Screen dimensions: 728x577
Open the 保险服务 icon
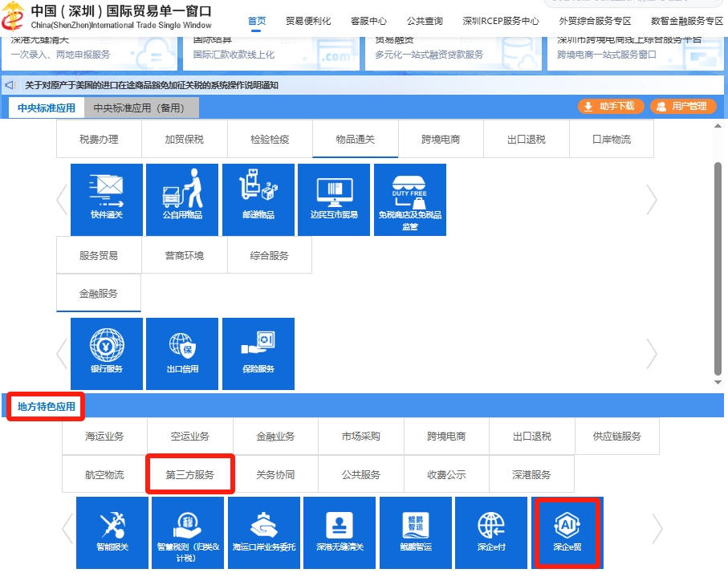click(x=258, y=354)
